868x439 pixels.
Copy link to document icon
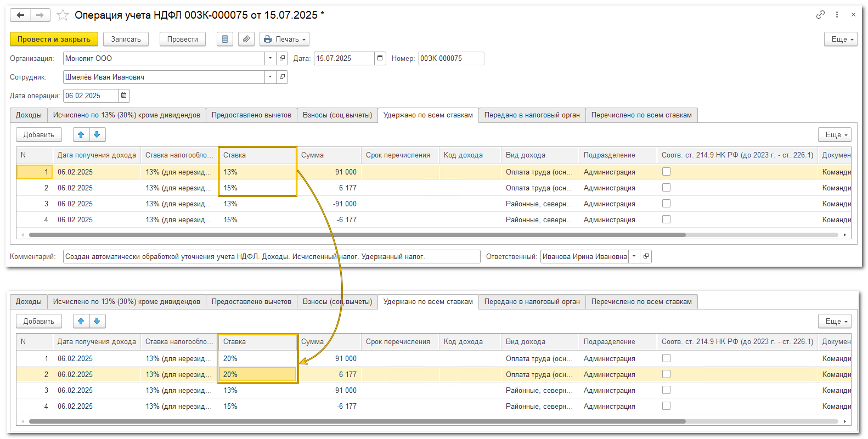pos(820,15)
